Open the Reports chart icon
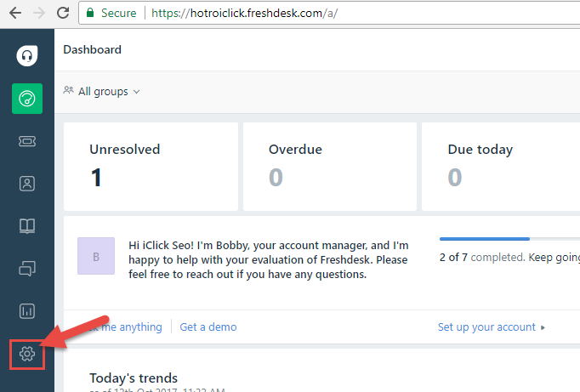 (x=27, y=311)
